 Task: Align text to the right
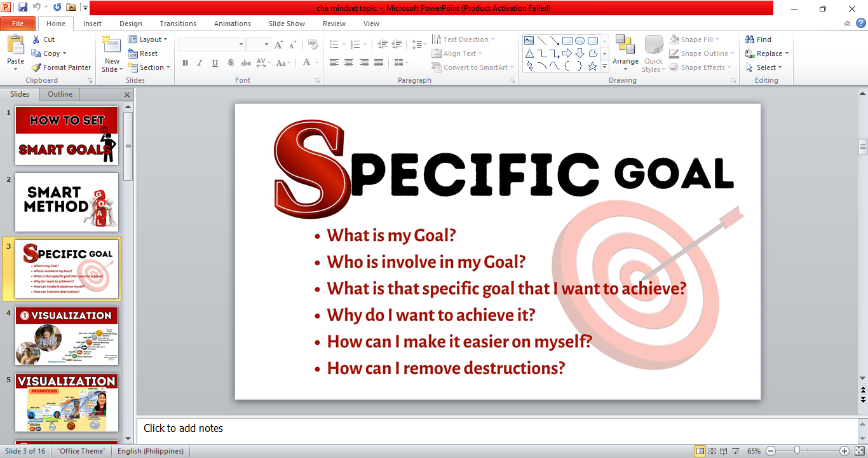(364, 62)
